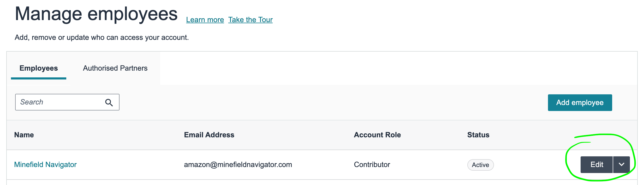Click the Name column header

(x=24, y=135)
